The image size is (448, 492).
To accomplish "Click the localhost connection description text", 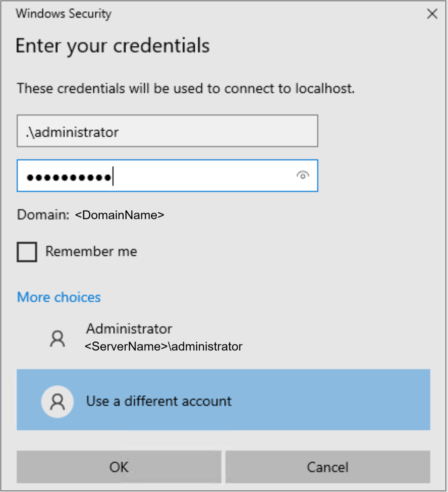I will point(185,88).
